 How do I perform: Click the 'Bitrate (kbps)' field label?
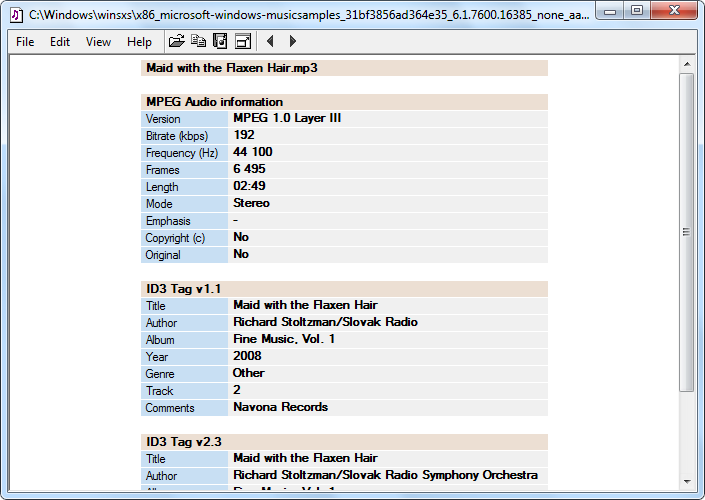click(177, 136)
